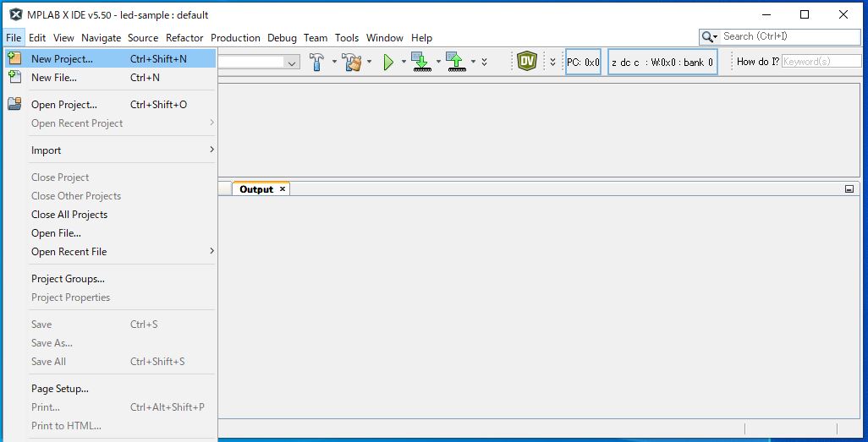Select New Project... from File menu

point(110,58)
